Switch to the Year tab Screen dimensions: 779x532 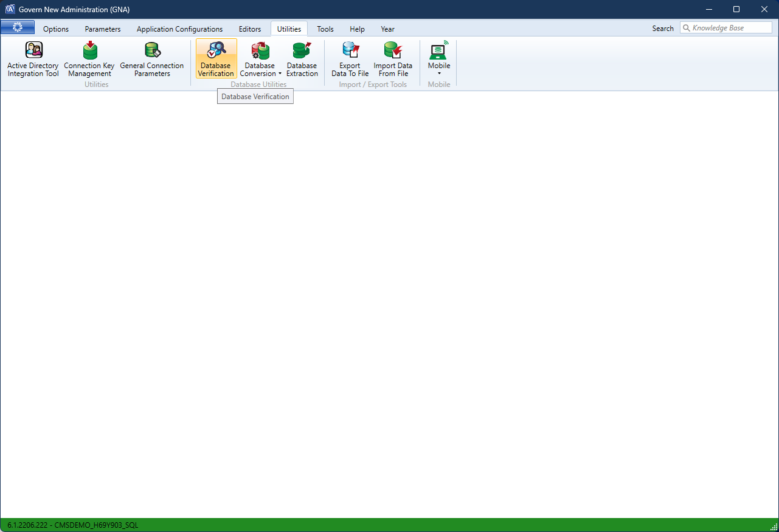click(x=388, y=29)
